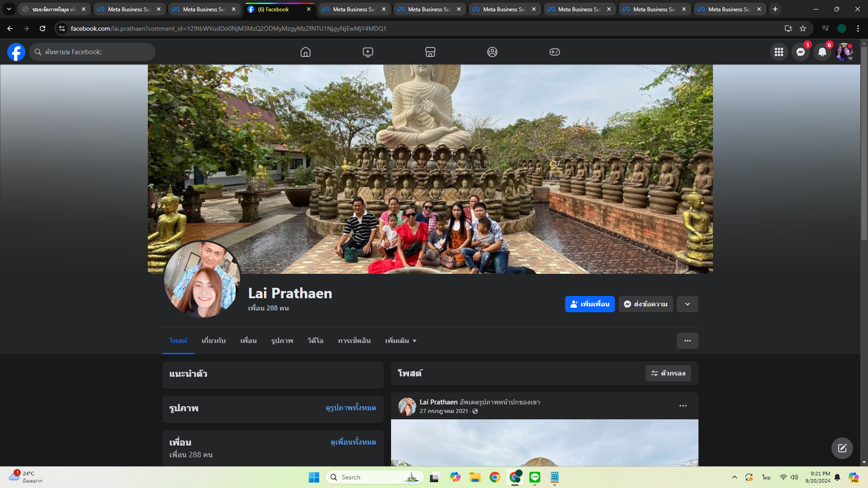Switch to the รูปภาพ tab
The width and height of the screenshot is (868, 488).
pyautogui.click(x=282, y=341)
